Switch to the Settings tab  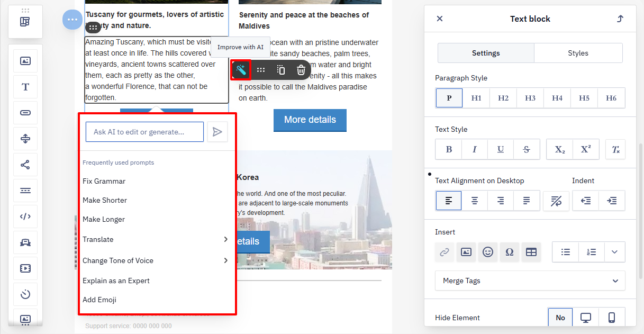[x=486, y=53]
